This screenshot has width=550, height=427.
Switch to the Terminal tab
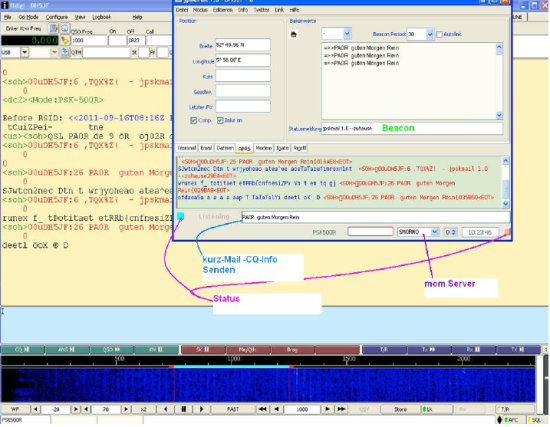tap(187, 148)
